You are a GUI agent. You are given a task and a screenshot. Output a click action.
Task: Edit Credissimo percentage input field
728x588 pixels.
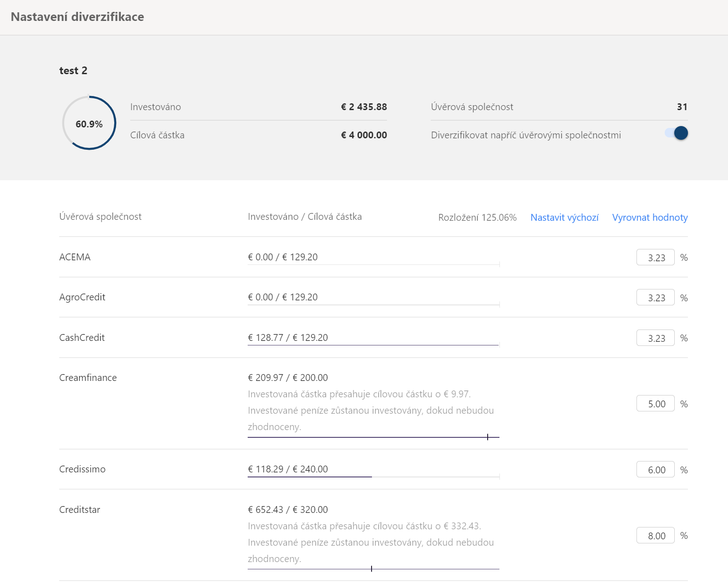tap(655, 470)
